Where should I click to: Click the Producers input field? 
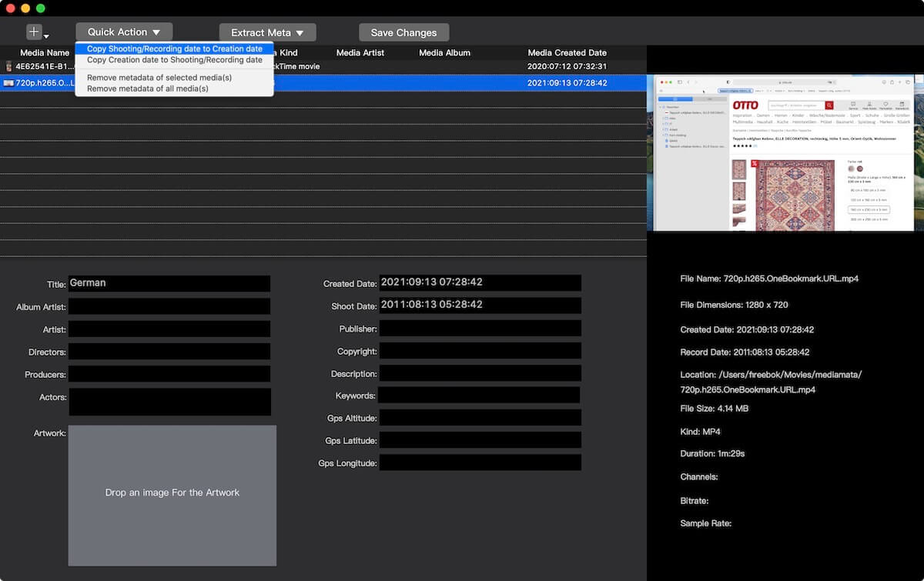click(169, 374)
